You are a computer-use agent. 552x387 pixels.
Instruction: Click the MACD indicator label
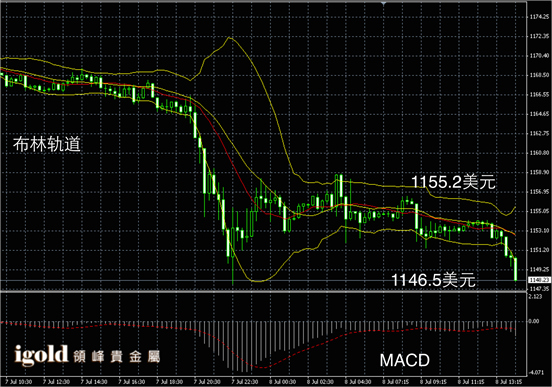pyautogui.click(x=404, y=360)
